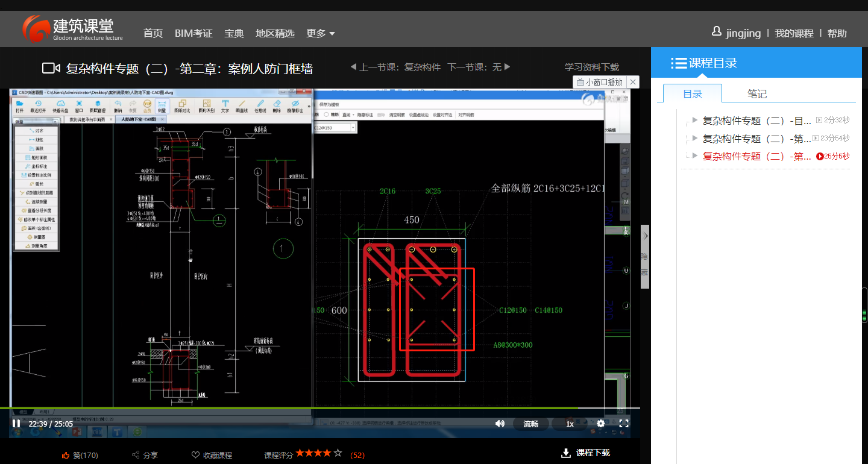Open the 宝典 navigation item
This screenshot has width=868, height=464.
[x=234, y=33]
